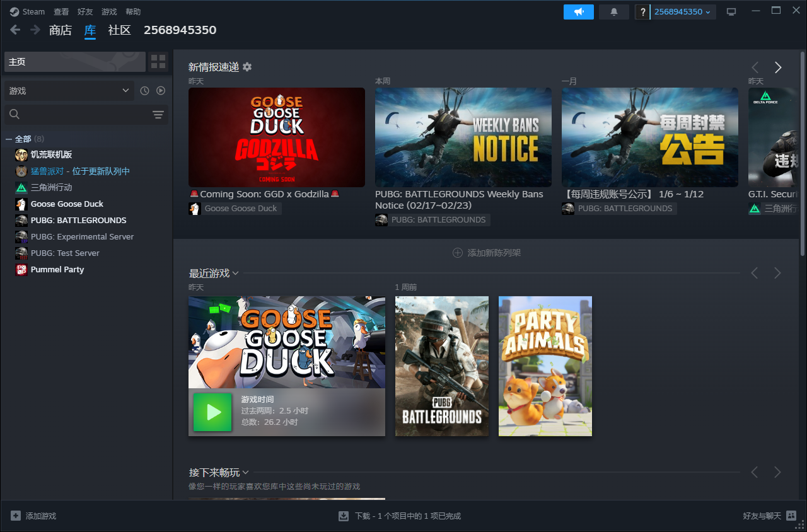Open the notifications bell
Viewport: 807px width, 532px height.
pos(614,12)
